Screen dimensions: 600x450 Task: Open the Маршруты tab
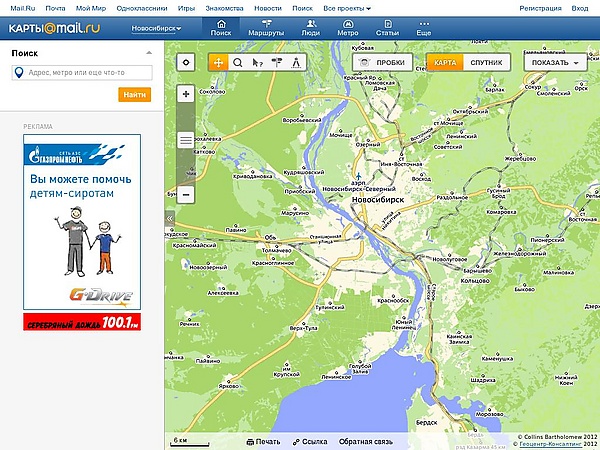click(x=267, y=28)
